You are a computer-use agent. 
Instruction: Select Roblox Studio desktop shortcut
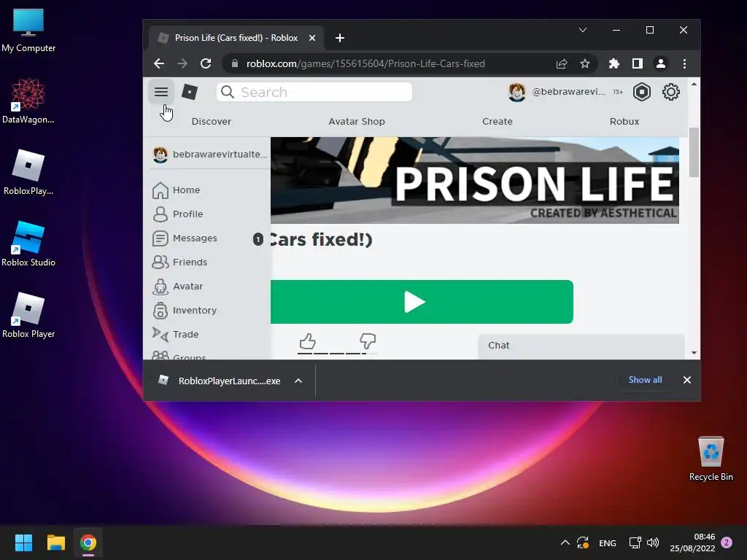[28, 244]
